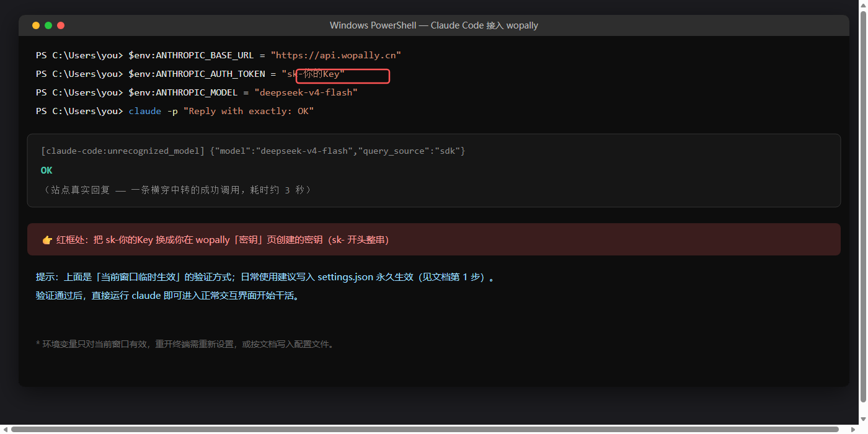Click the red banner text '红框处：把 sk-你的Key 换成…'

tap(223, 240)
